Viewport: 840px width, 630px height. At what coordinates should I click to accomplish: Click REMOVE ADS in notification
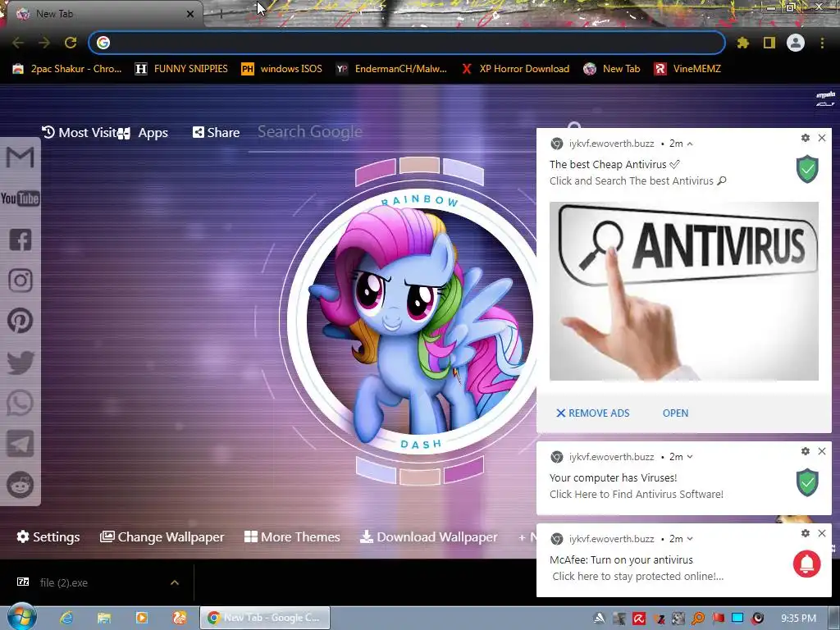(x=593, y=413)
